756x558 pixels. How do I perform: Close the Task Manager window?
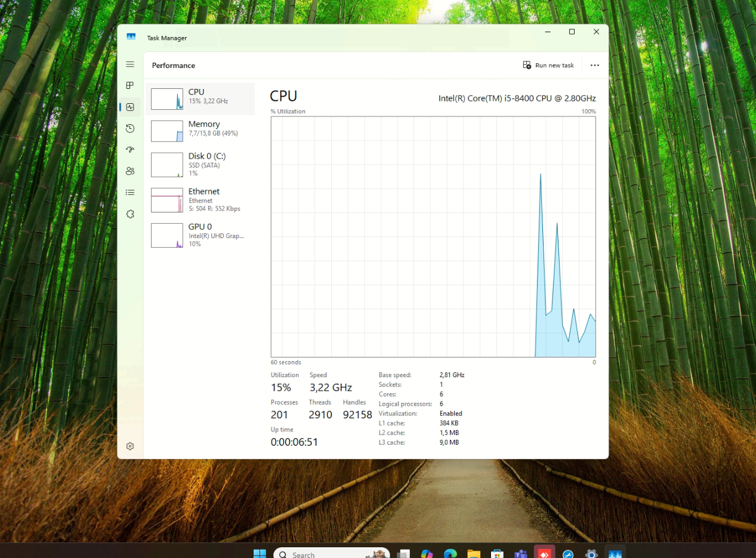coord(596,32)
